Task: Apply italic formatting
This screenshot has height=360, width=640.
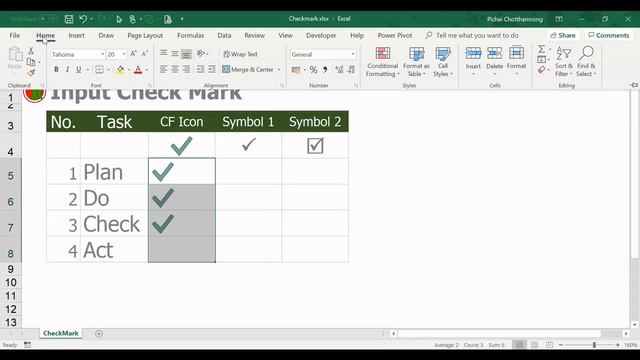Action: pyautogui.click(x=67, y=69)
